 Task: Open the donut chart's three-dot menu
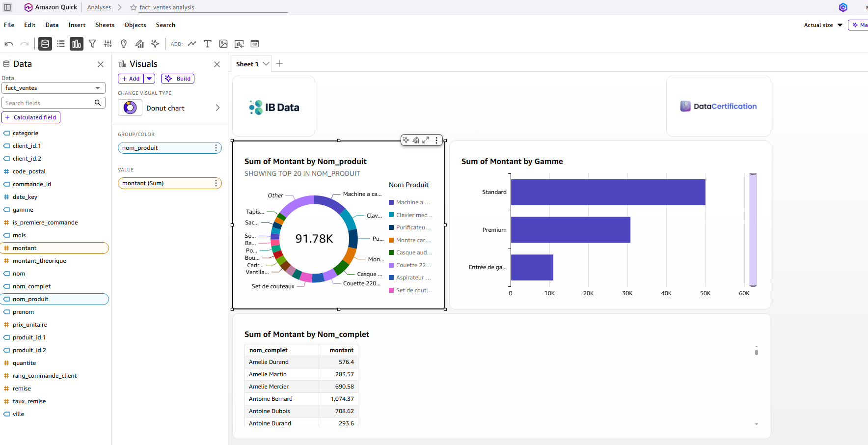[436, 140]
